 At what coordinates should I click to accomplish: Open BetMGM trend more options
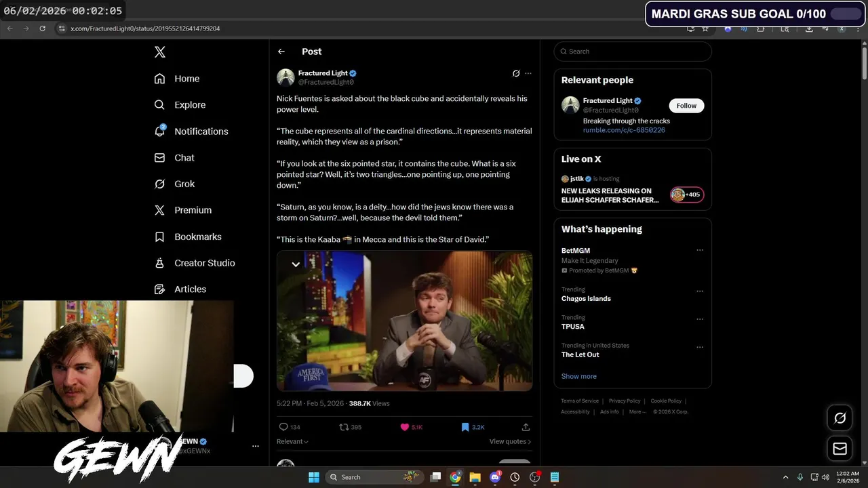(700, 250)
